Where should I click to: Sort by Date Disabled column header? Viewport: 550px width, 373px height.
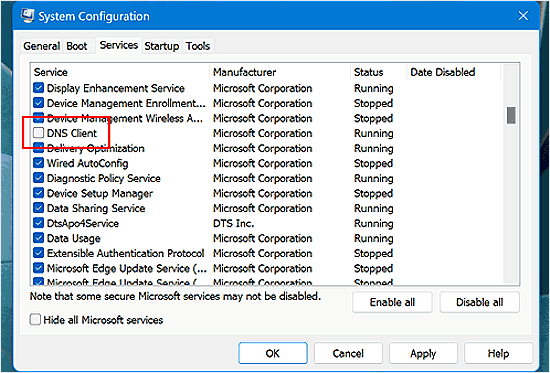pos(454,72)
